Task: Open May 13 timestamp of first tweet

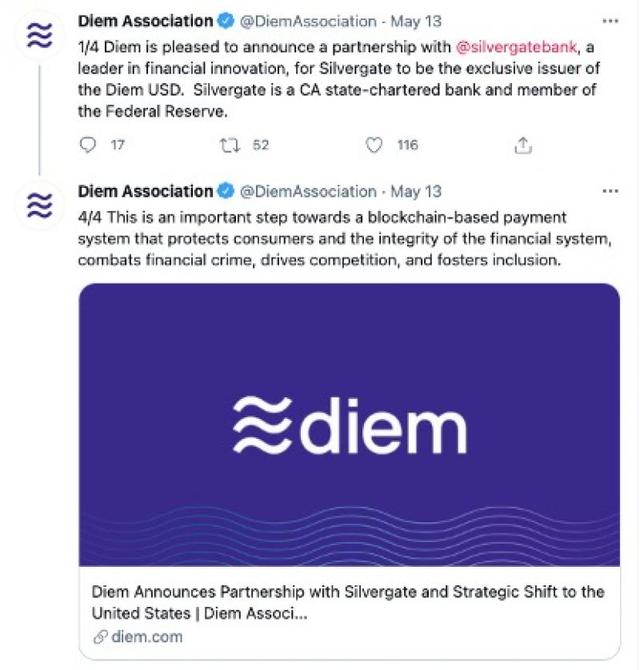Action: [416, 21]
